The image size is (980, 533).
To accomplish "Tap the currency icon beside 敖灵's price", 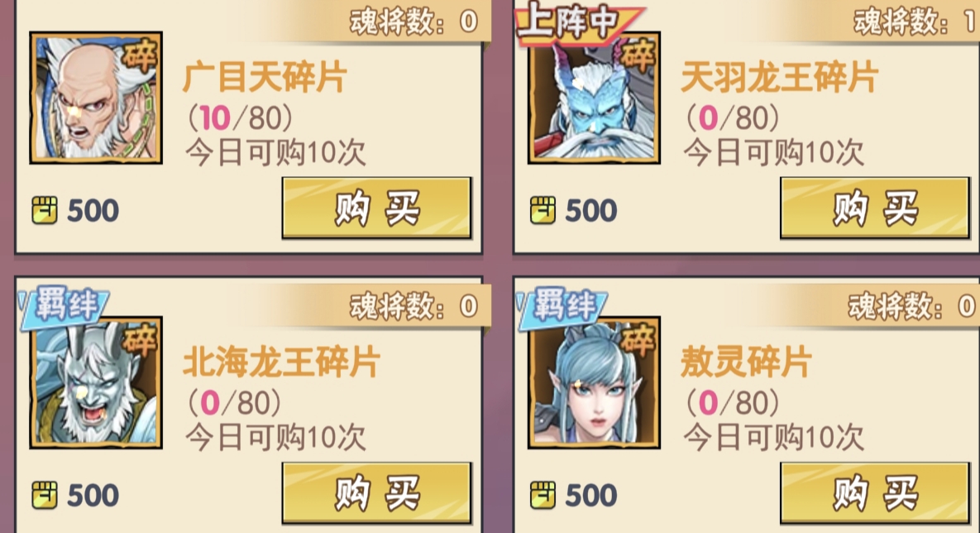I will tap(543, 496).
